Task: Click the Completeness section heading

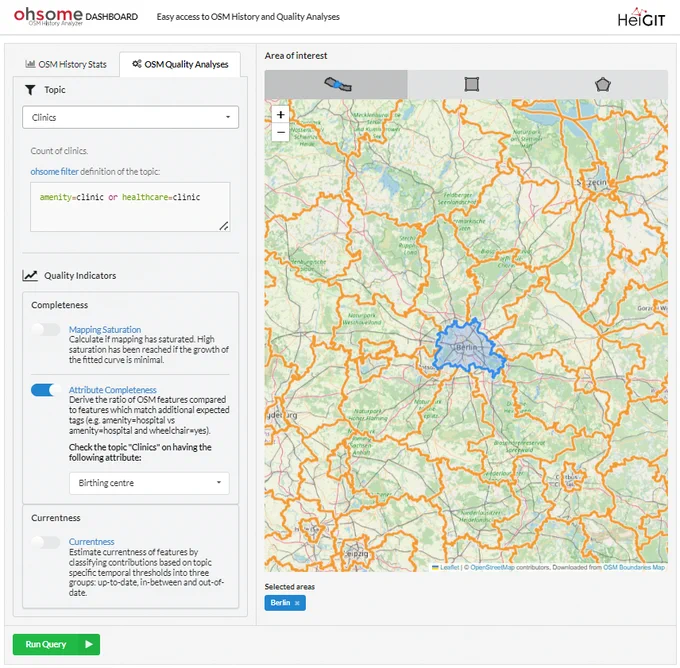Action: (x=59, y=305)
